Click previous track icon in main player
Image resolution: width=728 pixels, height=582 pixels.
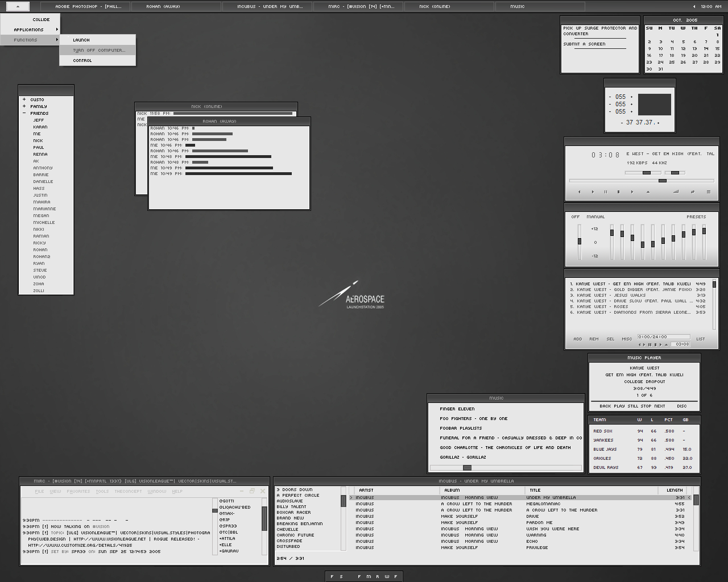tap(579, 192)
